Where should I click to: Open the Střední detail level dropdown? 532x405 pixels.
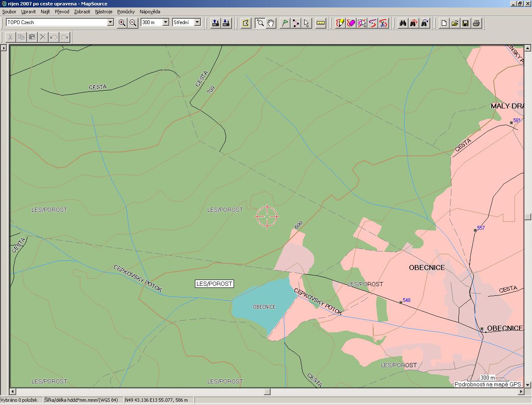(197, 22)
